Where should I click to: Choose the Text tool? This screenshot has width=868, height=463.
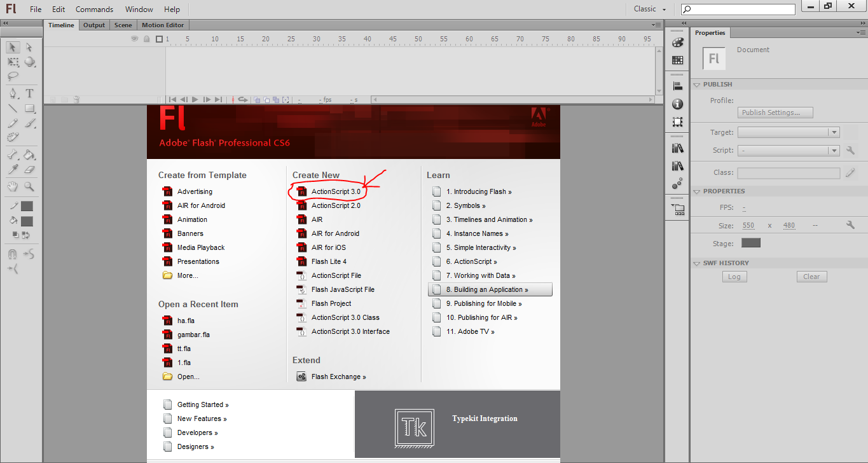point(29,93)
